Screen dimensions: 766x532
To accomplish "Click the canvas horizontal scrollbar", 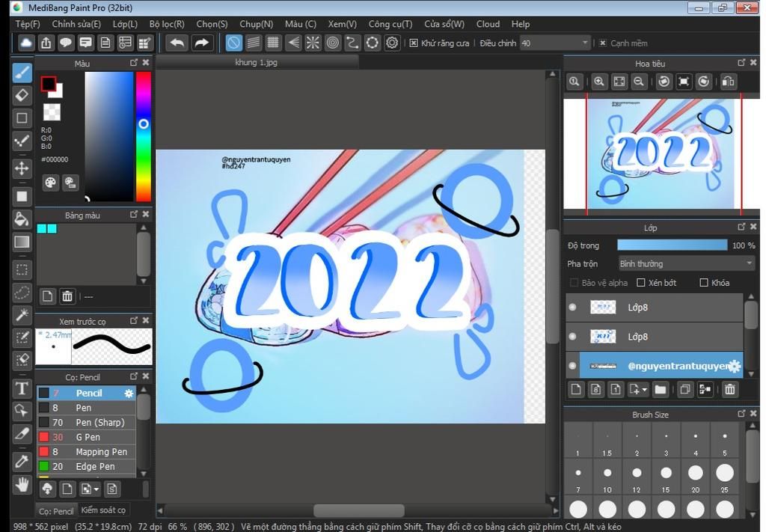I will coord(358,510).
